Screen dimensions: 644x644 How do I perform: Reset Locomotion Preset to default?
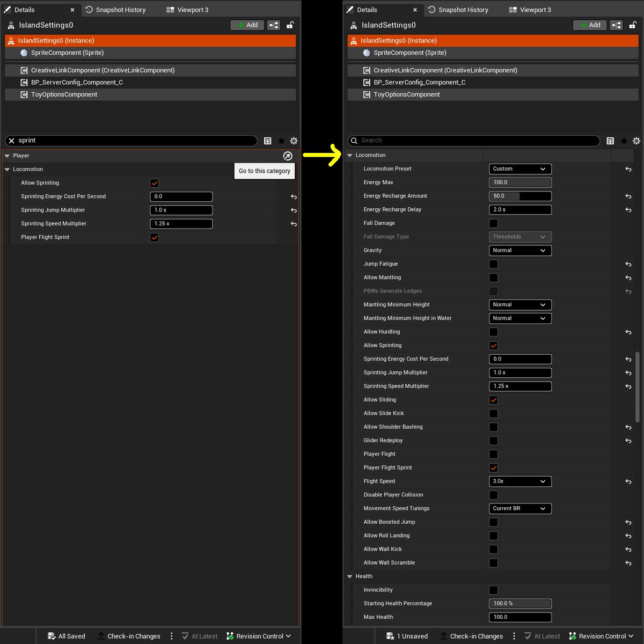pos(628,169)
